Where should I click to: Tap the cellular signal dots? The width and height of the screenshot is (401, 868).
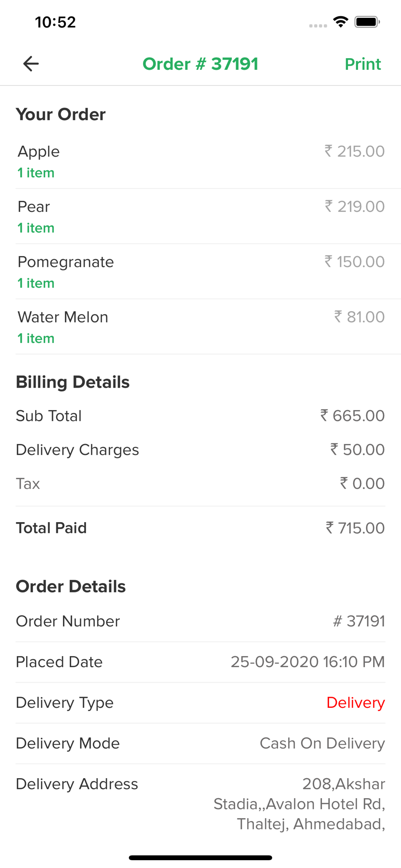(318, 26)
